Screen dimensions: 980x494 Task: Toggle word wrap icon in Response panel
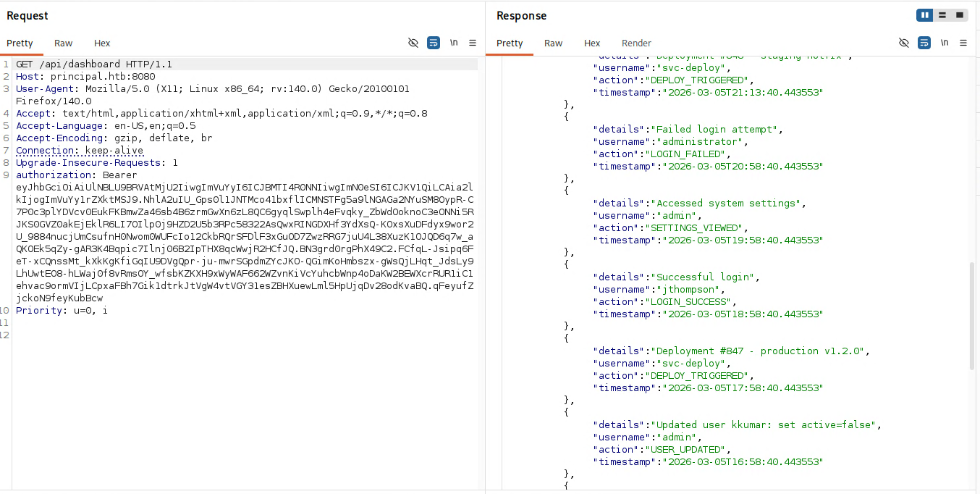[924, 43]
